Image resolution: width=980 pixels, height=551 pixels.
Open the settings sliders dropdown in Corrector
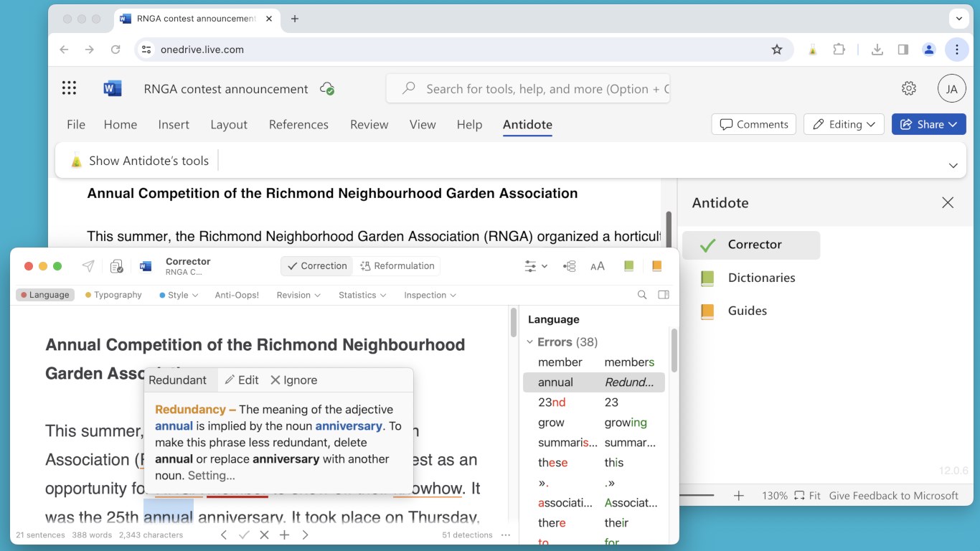point(535,266)
